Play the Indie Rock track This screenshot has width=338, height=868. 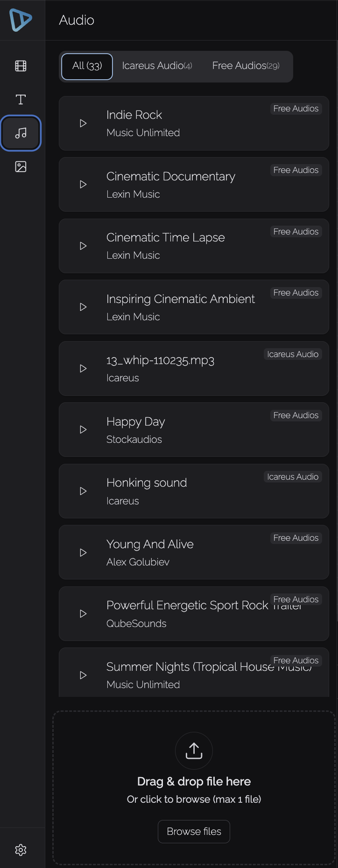(83, 124)
